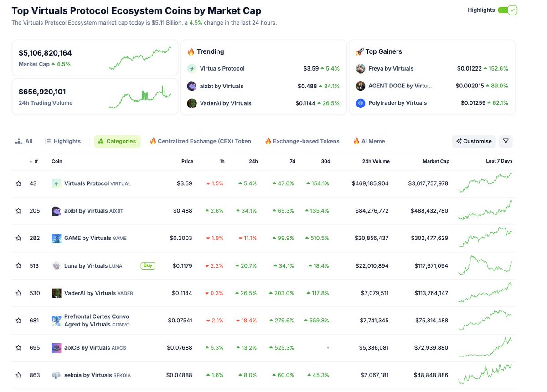Open VaderAI by Virtuals in Trending
Screen dimensions: 547x392
click(x=226, y=103)
